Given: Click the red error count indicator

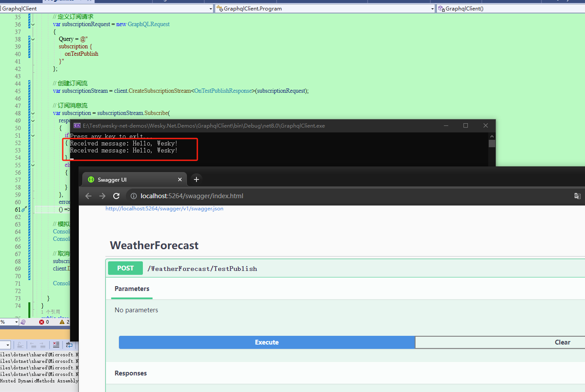Looking at the screenshot, I should pyautogui.click(x=44, y=322).
